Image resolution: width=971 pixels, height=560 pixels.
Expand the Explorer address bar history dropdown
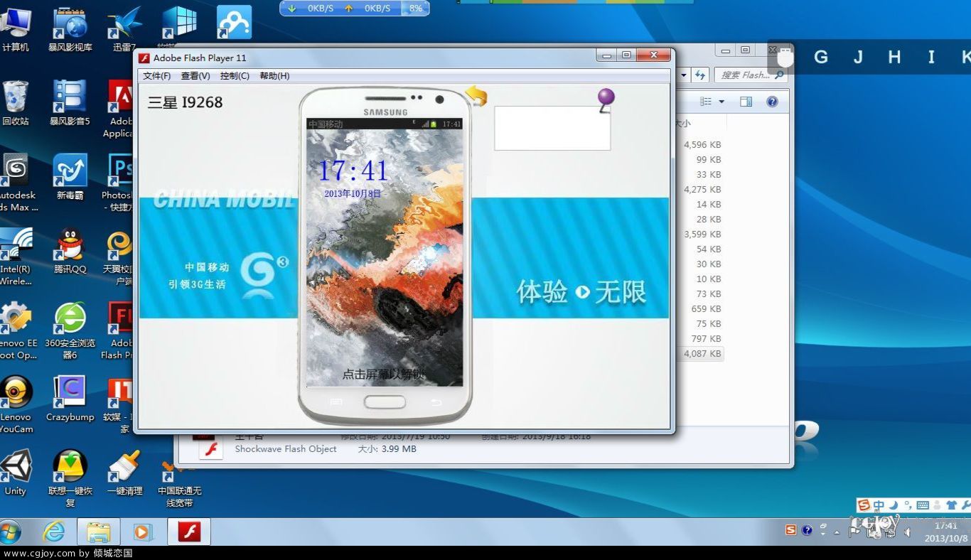[684, 75]
